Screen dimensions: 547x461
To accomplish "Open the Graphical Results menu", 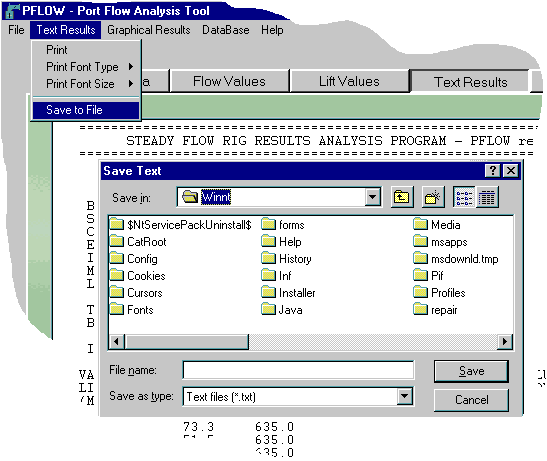I will [149, 30].
